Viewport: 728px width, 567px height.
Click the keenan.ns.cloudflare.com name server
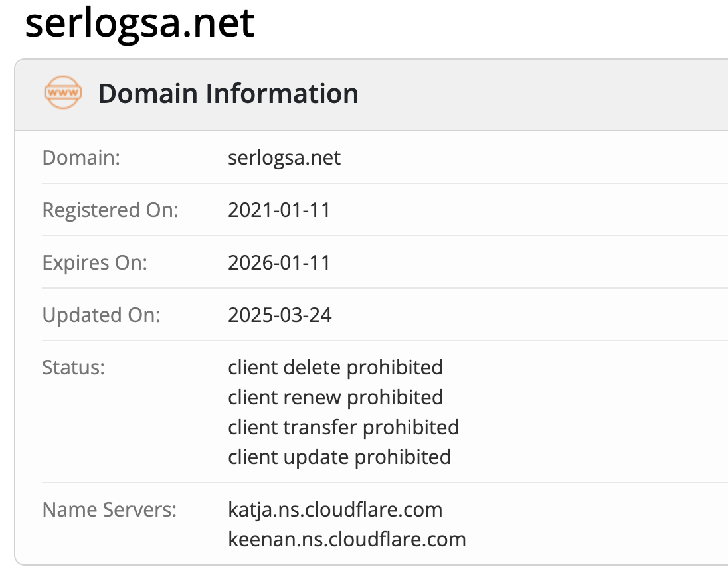click(x=347, y=539)
